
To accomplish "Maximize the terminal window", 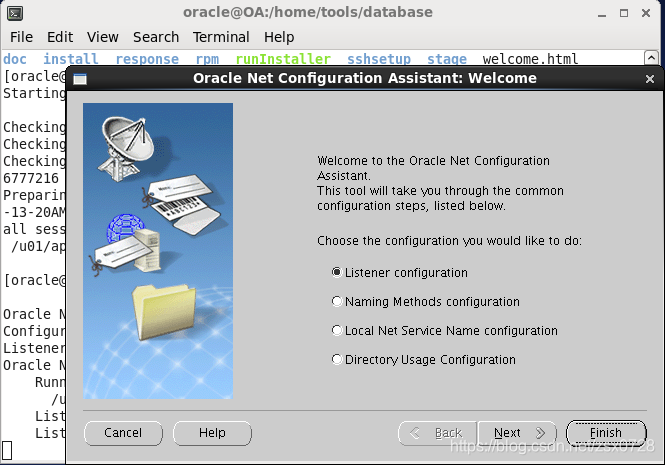I will click(624, 14).
